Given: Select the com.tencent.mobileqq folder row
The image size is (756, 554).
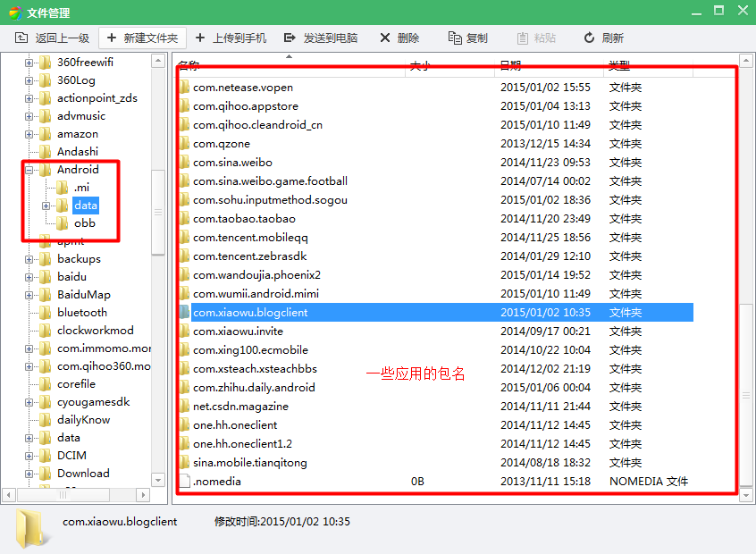Looking at the screenshot, I should pyautogui.click(x=435, y=238).
